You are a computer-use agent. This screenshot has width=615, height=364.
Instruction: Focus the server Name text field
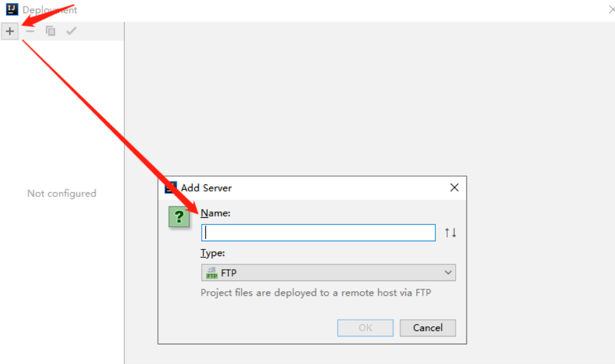(318, 233)
